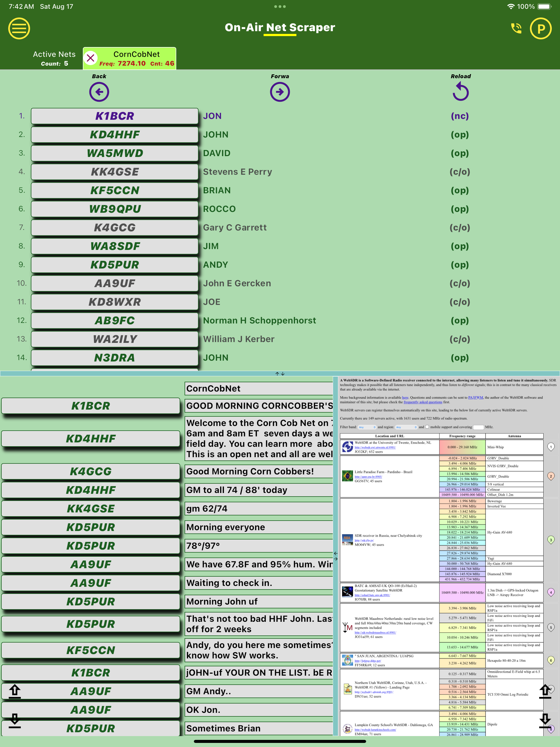Click map marker number 4

point(551,592)
